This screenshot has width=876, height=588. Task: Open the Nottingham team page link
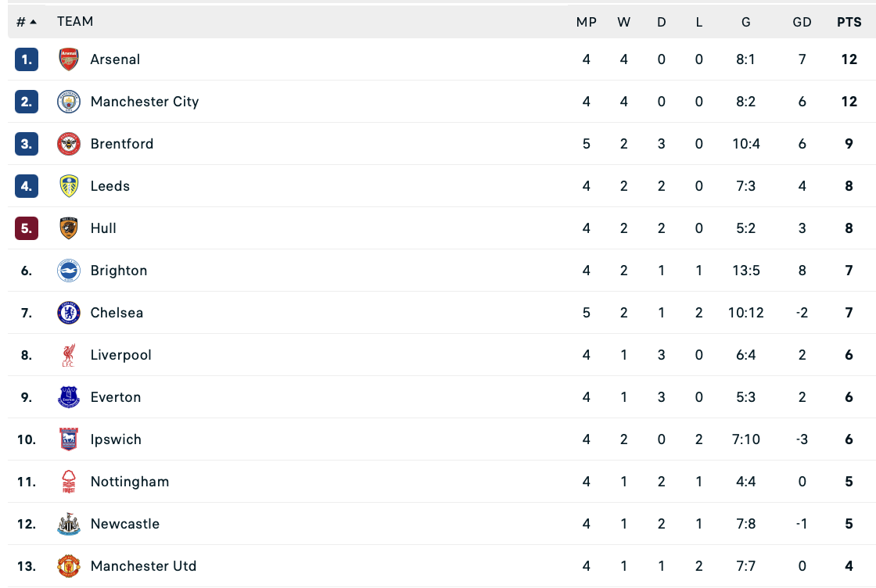coord(130,482)
